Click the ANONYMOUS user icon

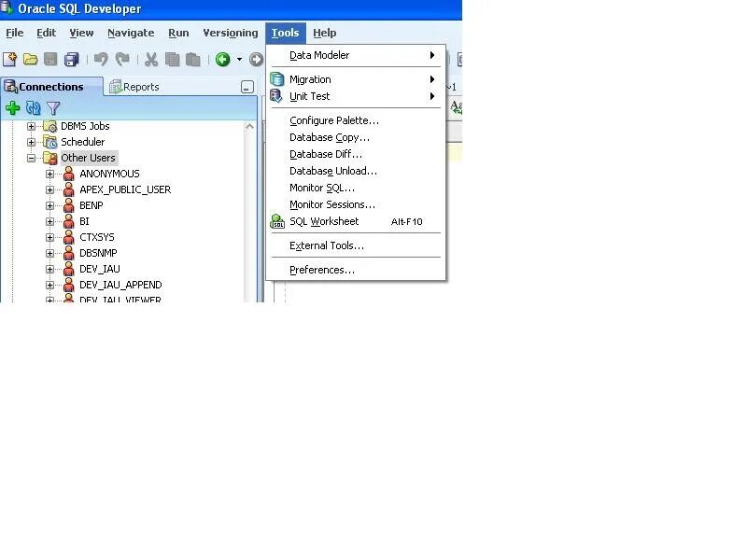(68, 174)
